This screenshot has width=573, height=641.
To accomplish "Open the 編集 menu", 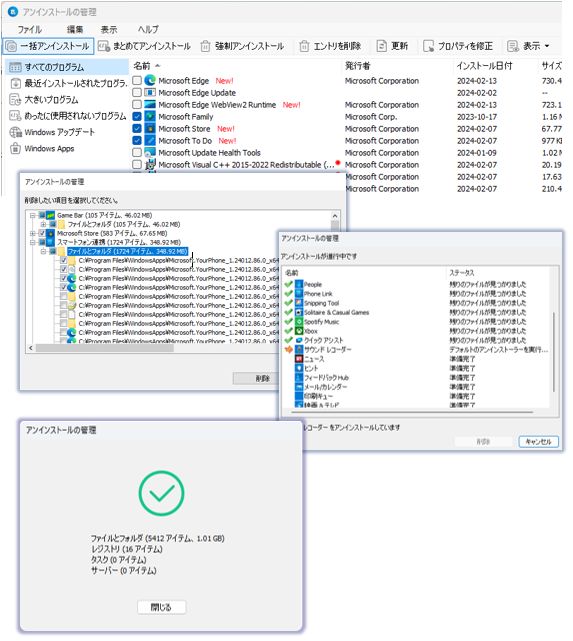I will (75, 29).
